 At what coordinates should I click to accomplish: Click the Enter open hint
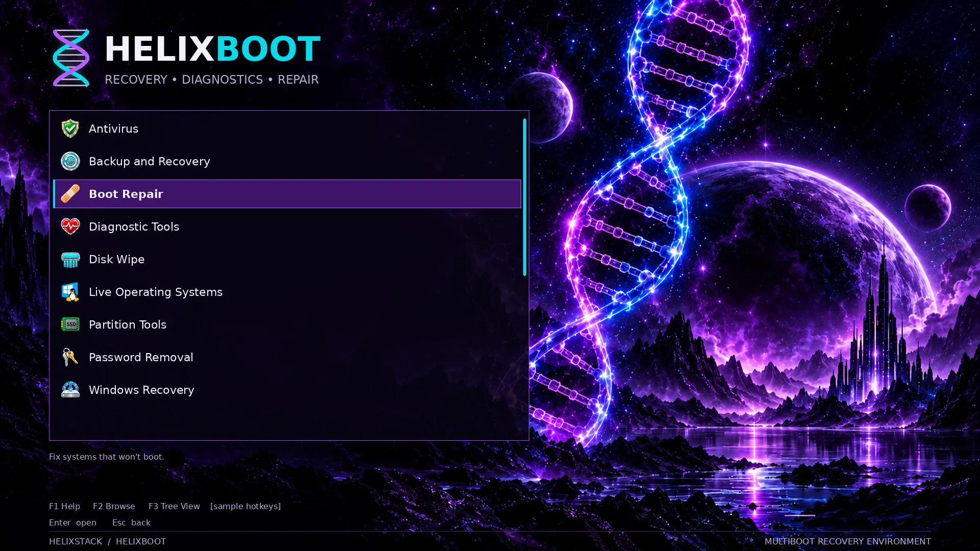72,522
